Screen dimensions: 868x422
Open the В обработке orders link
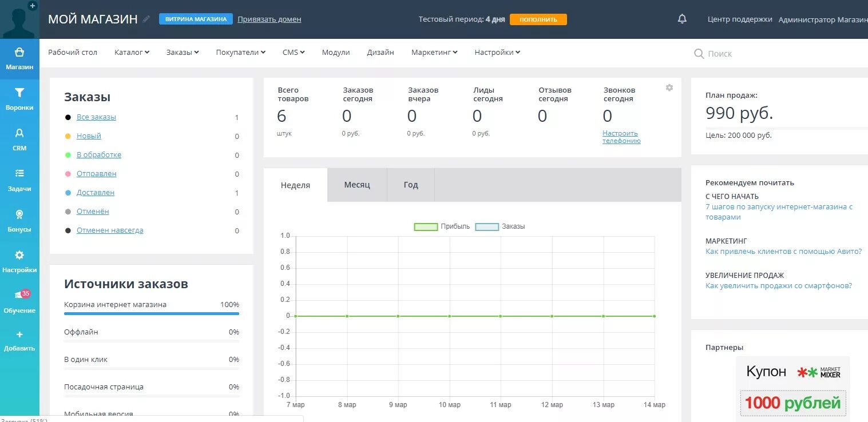coord(99,154)
